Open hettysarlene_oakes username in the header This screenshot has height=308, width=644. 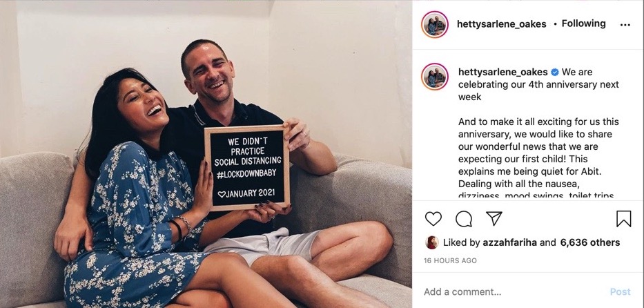coord(502,24)
